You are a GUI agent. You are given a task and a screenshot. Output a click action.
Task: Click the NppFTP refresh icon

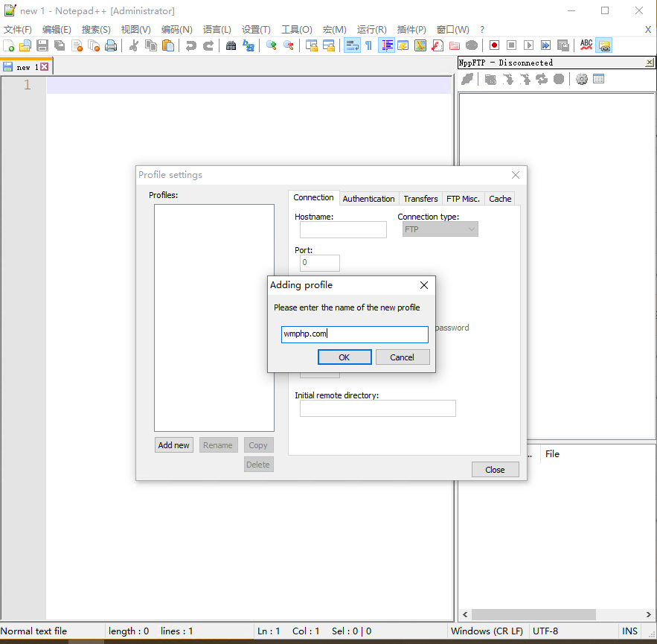click(542, 79)
